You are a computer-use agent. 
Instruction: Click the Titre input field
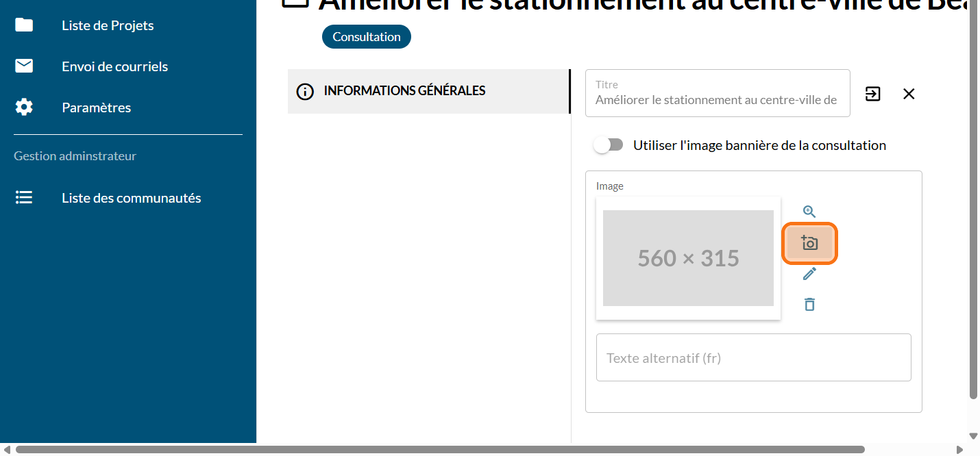tap(717, 100)
